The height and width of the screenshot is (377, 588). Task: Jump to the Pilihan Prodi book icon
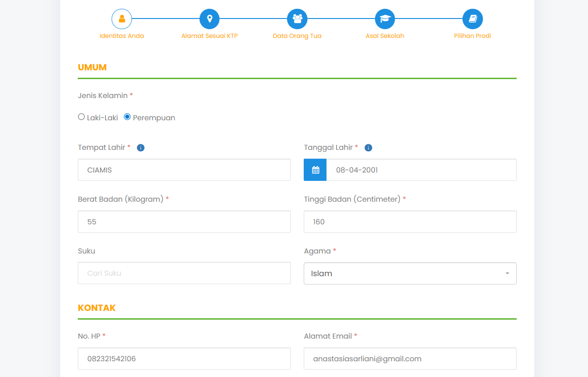[473, 19]
